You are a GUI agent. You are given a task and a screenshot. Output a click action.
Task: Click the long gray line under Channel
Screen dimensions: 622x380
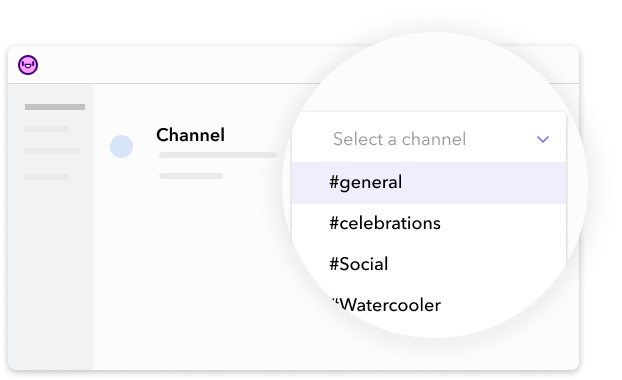(x=218, y=155)
